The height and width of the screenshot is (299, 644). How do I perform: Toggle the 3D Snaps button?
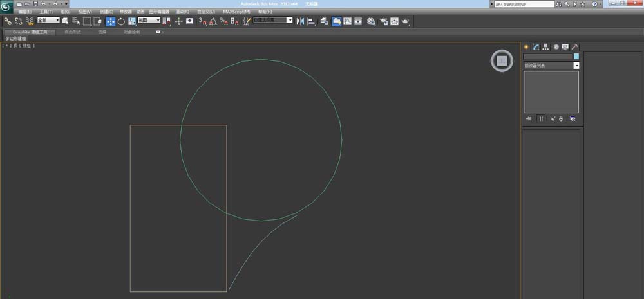[x=202, y=21]
